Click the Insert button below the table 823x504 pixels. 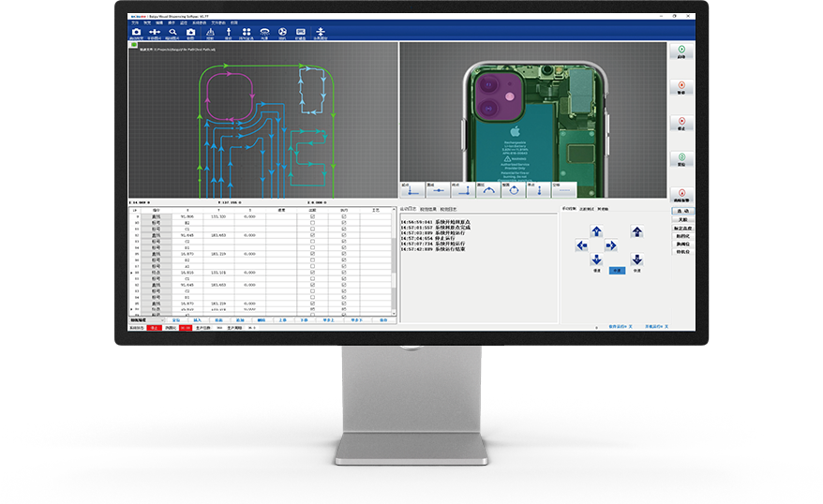point(197,319)
